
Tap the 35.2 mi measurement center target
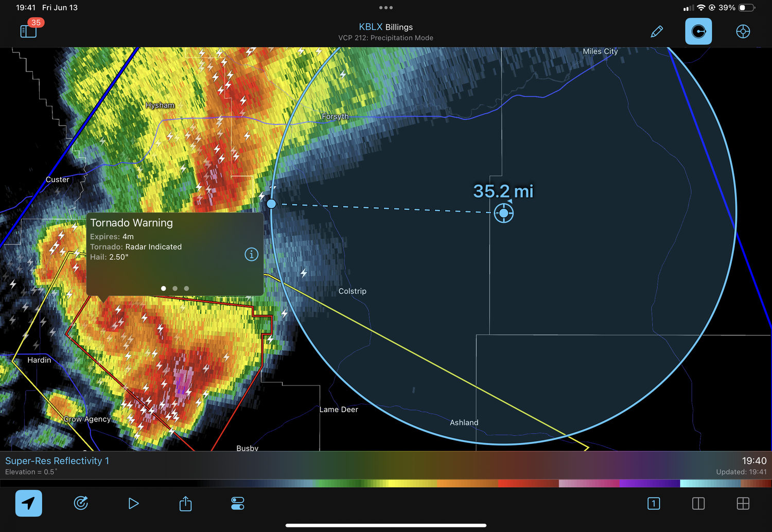click(x=504, y=213)
